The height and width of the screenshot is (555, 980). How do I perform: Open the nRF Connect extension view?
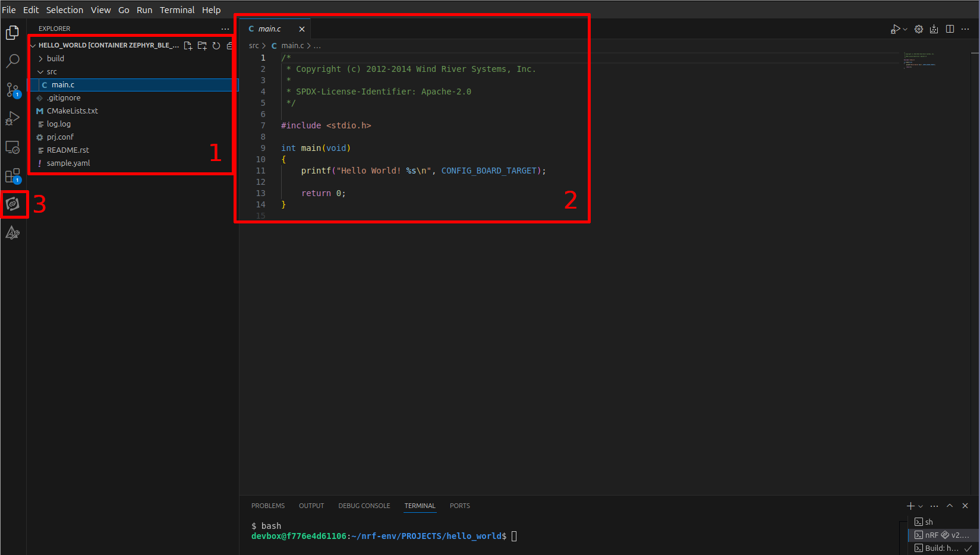(12, 204)
